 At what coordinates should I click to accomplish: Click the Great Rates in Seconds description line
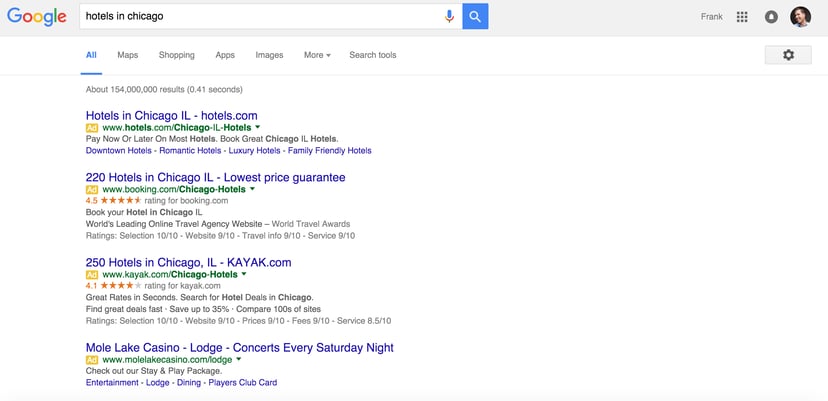(x=199, y=297)
